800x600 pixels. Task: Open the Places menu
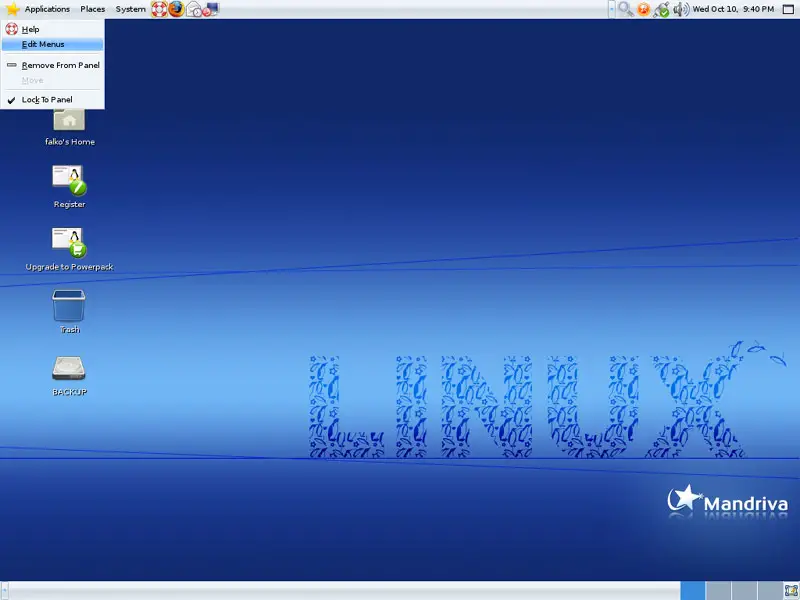92,9
